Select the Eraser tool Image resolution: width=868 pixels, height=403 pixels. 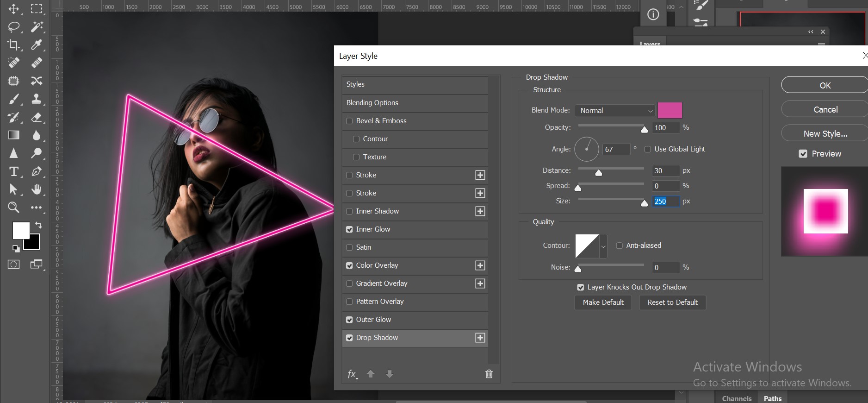point(37,117)
